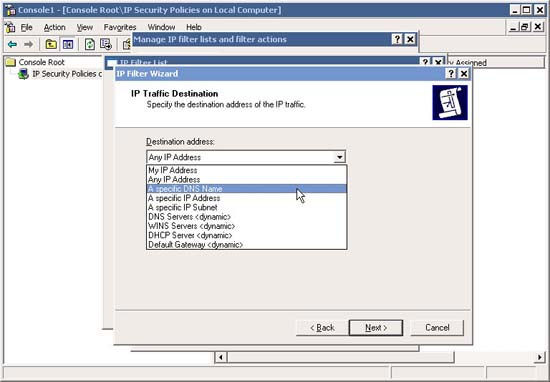Close the Manage IP filter lists dialog
Viewport: 550px width, 382px height.
[x=410, y=39]
